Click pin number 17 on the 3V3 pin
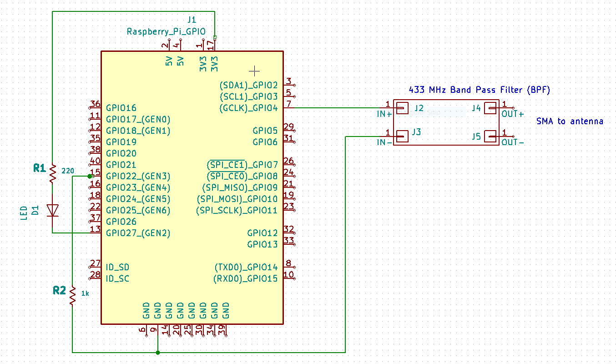The image size is (616, 364). point(210,45)
